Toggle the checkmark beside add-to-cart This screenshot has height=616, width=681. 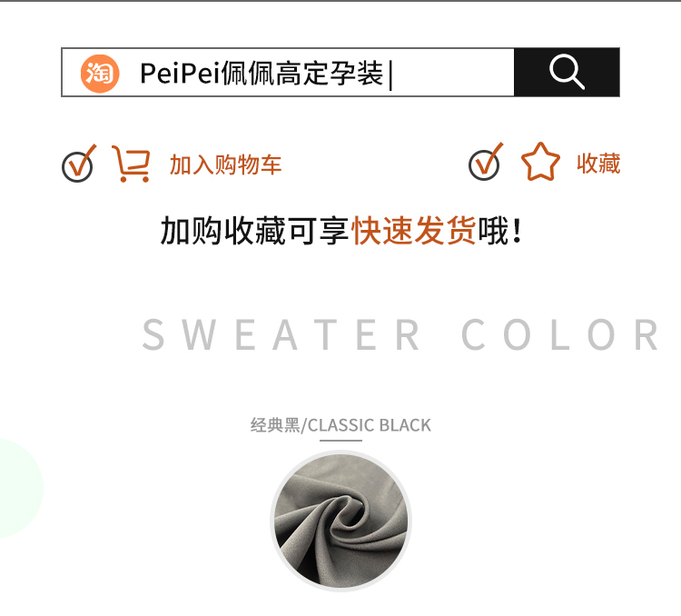[x=79, y=164]
